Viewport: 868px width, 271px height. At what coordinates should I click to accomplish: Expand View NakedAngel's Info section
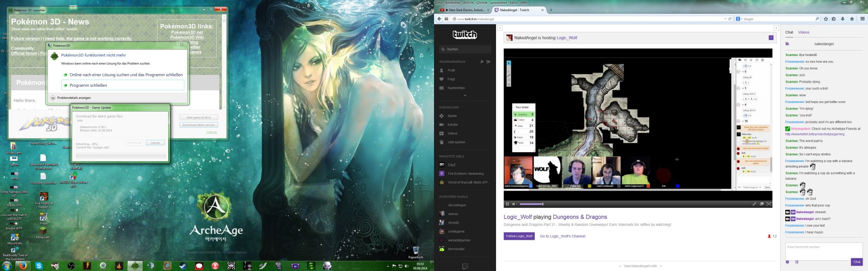click(640, 266)
